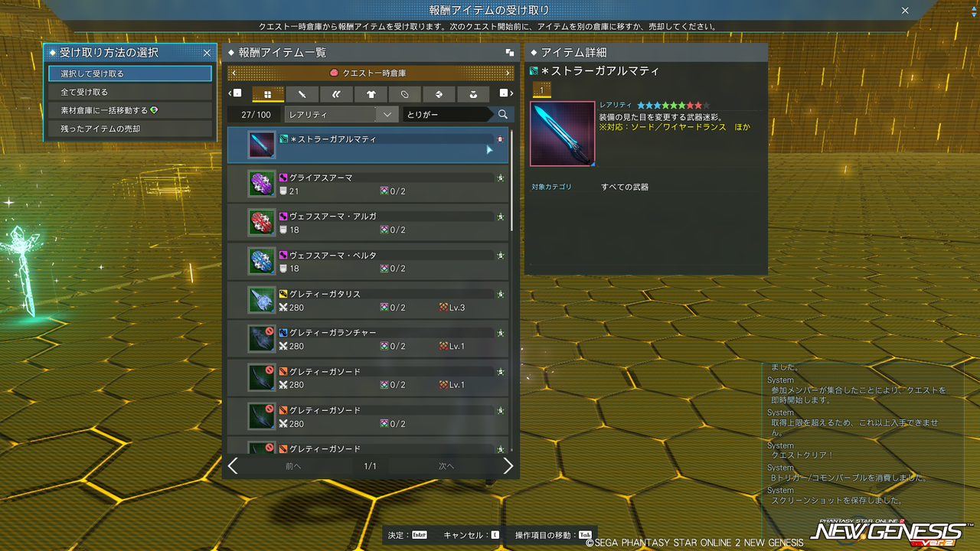Choose 全て受け取る option
The image size is (980, 551).
[x=129, y=92]
